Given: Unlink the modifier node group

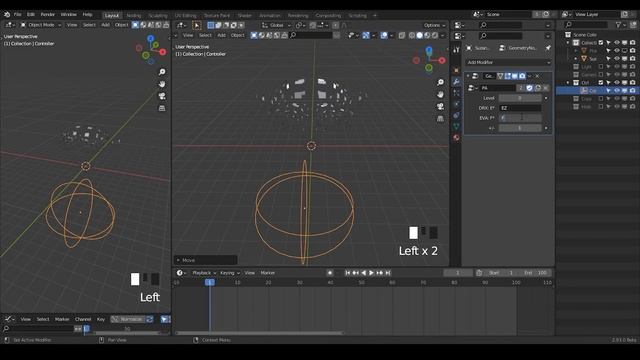Looking at the screenshot, I should tap(546, 88).
